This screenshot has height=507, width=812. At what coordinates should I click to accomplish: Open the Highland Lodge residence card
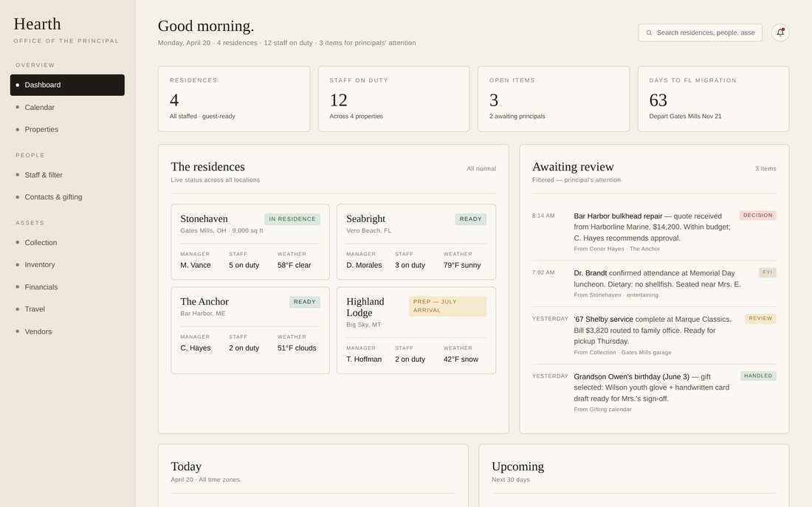(x=416, y=331)
